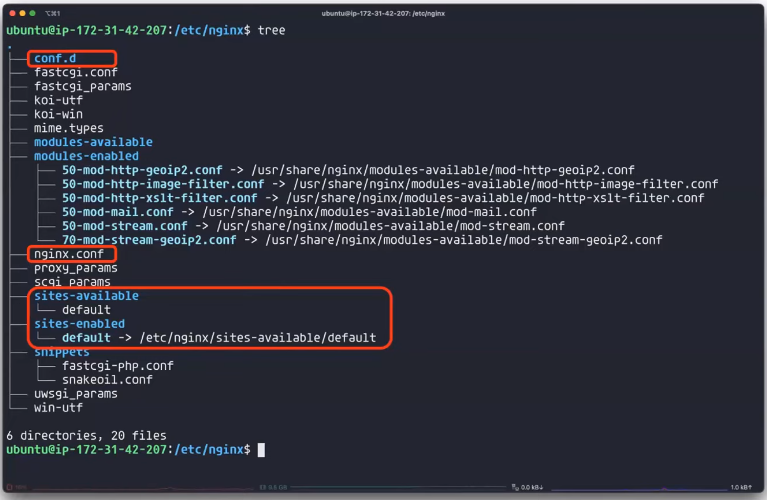Image resolution: width=767 pixels, height=500 pixels.
Task: Click the koi-win file name
Action: 58,114
